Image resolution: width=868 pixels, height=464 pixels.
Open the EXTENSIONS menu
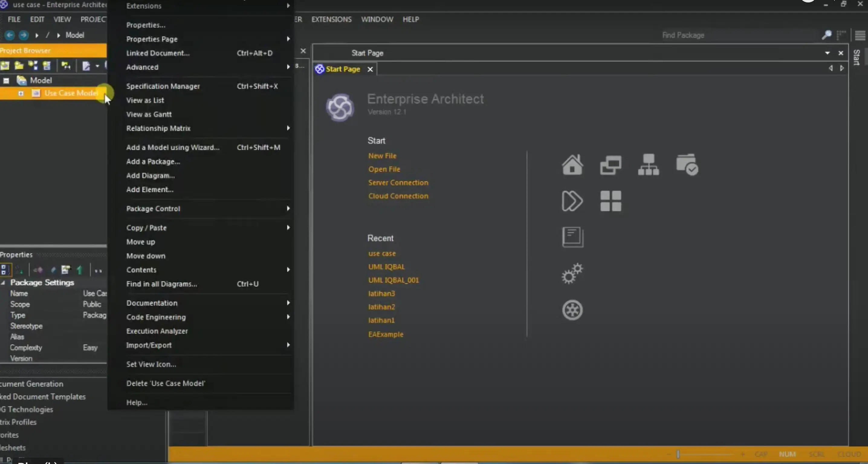pyautogui.click(x=331, y=19)
